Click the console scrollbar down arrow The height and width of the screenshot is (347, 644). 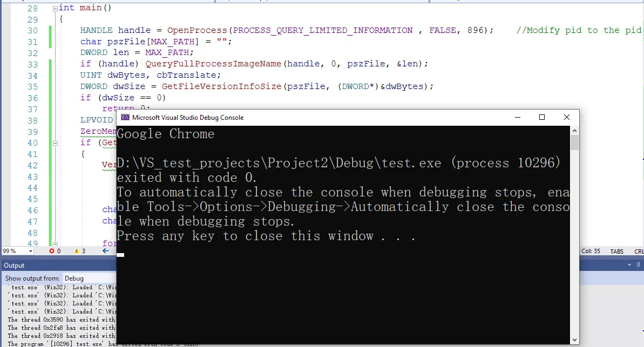tap(574, 340)
